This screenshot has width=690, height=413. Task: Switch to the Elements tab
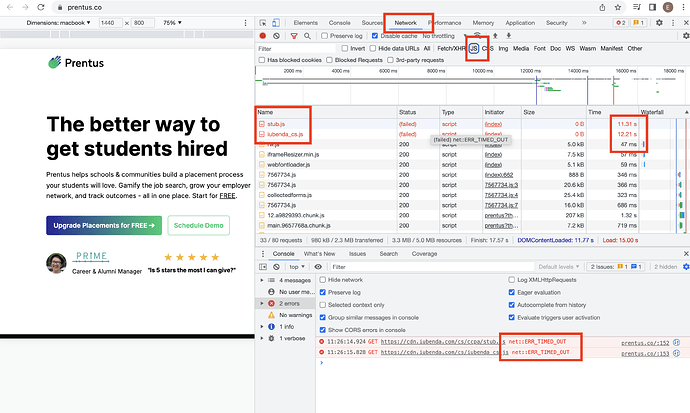point(305,23)
